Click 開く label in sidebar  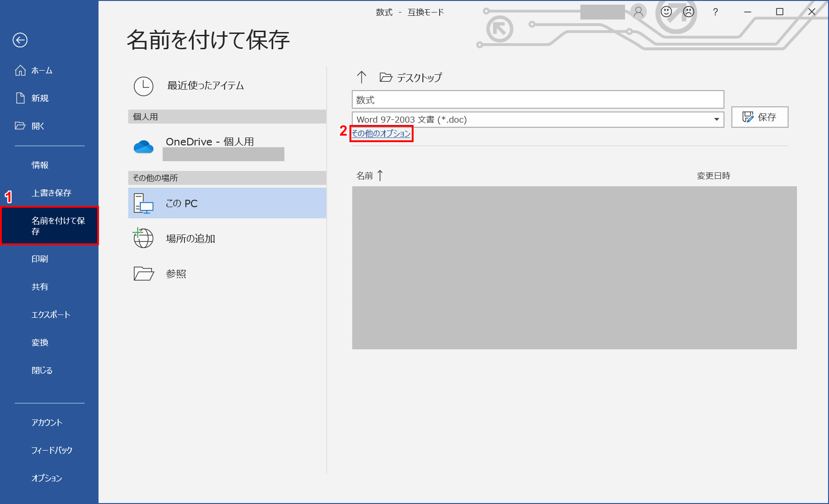point(38,126)
